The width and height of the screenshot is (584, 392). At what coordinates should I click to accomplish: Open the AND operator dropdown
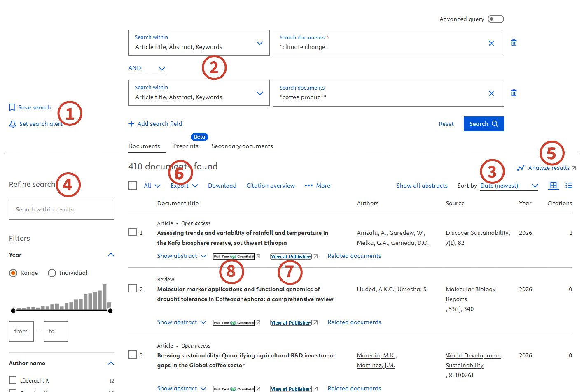click(147, 68)
